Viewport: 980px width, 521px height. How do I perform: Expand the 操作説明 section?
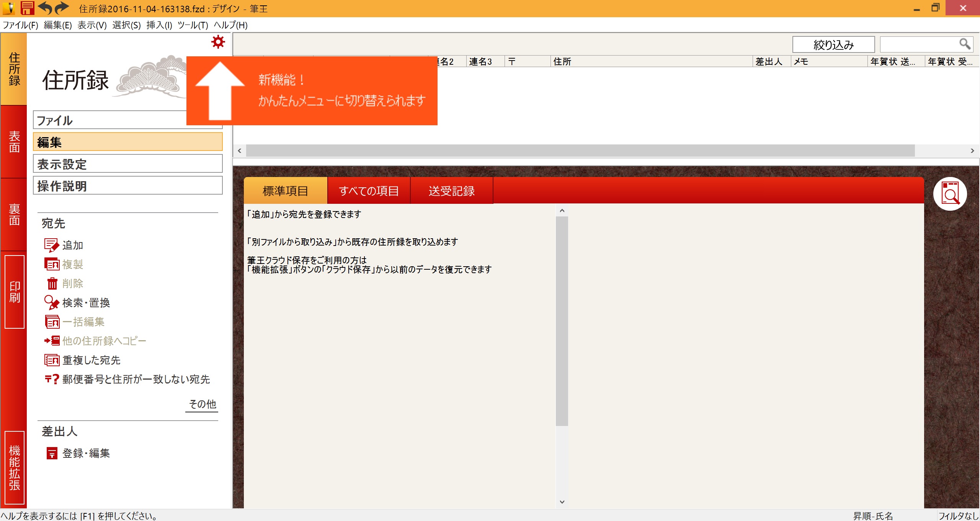[128, 186]
